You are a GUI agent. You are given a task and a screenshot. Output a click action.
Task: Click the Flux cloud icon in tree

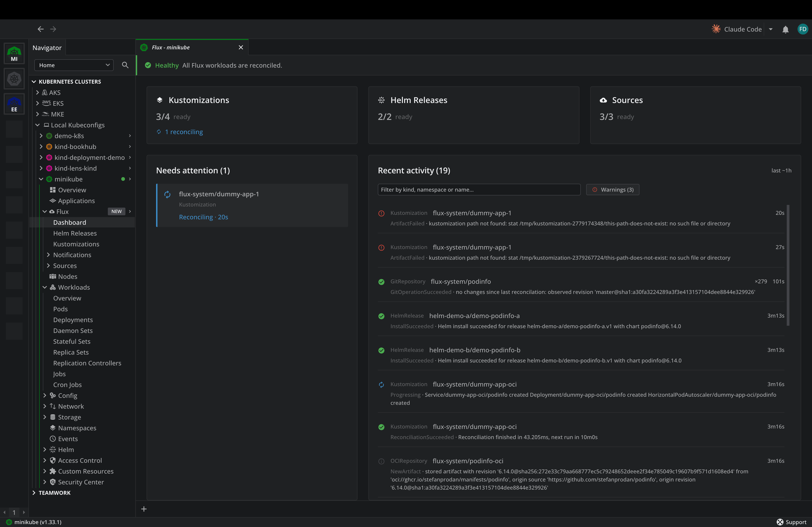pyautogui.click(x=52, y=212)
